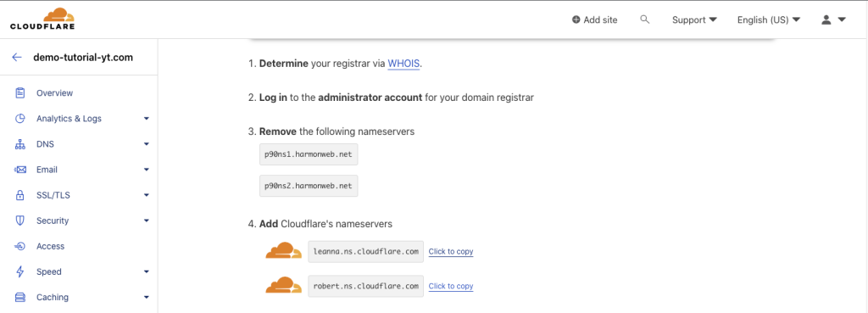
Task: Open the WHOIS link
Action: (403, 63)
